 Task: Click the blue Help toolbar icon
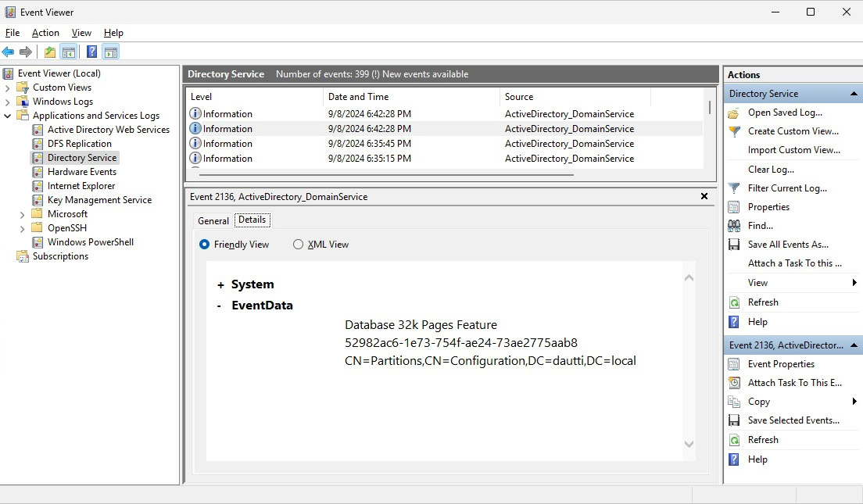91,52
